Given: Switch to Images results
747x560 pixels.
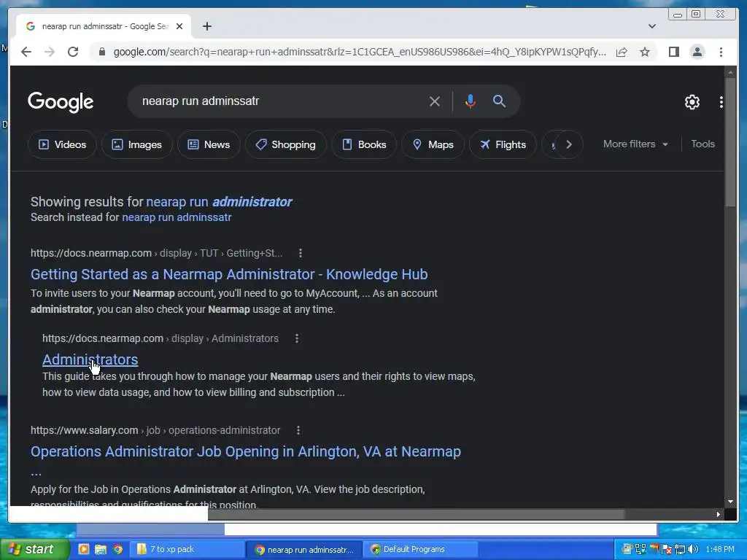Looking at the screenshot, I should click(x=136, y=144).
